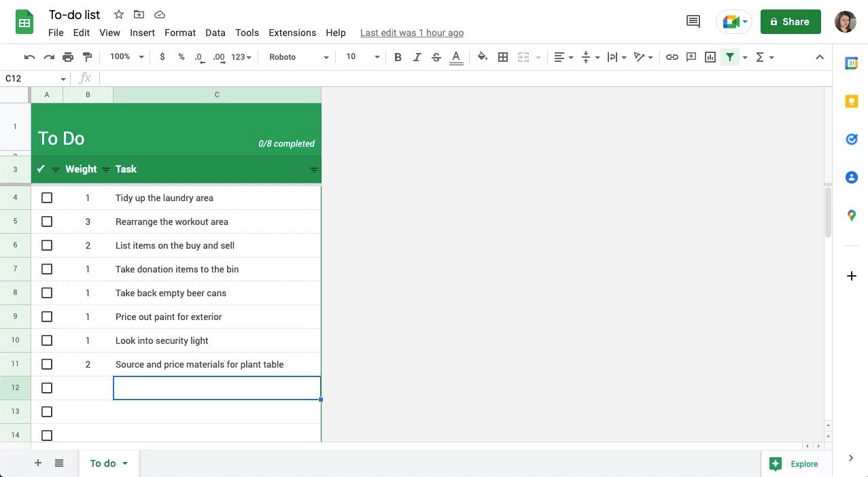This screenshot has width=868, height=477.
Task: Open the Insert menu
Action: click(x=143, y=33)
